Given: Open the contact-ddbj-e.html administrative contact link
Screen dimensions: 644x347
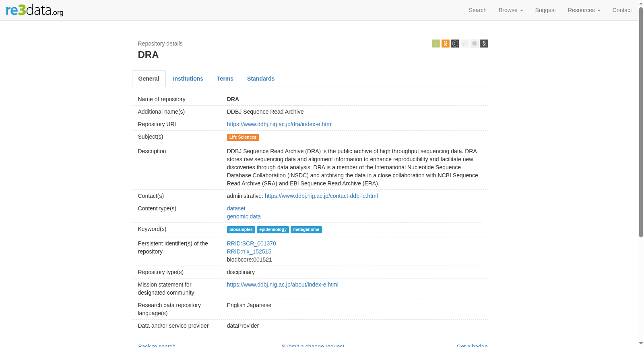Looking at the screenshot, I should (x=321, y=196).
